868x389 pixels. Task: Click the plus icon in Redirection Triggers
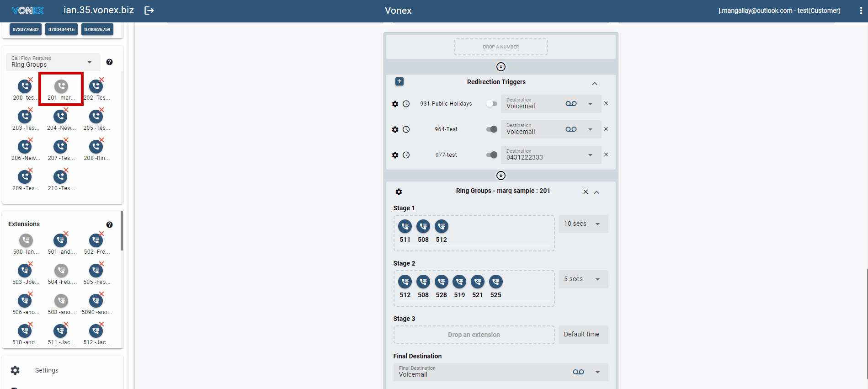pyautogui.click(x=399, y=81)
